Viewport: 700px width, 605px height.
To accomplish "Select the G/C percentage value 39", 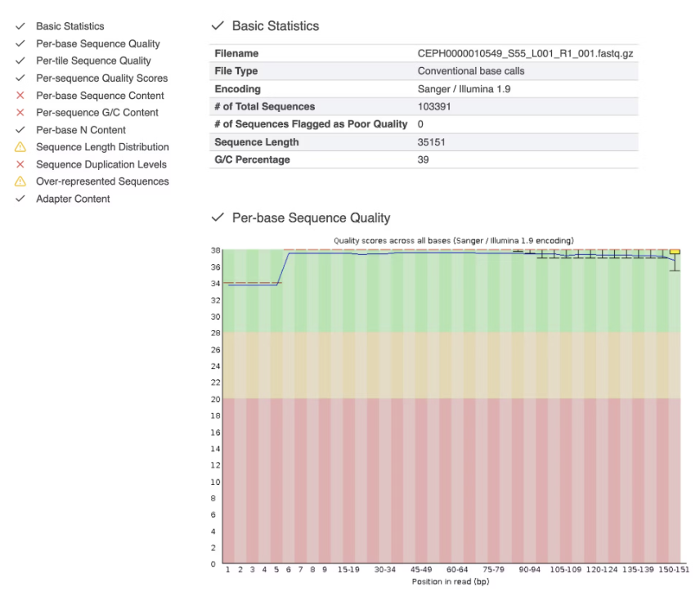I will tap(424, 159).
